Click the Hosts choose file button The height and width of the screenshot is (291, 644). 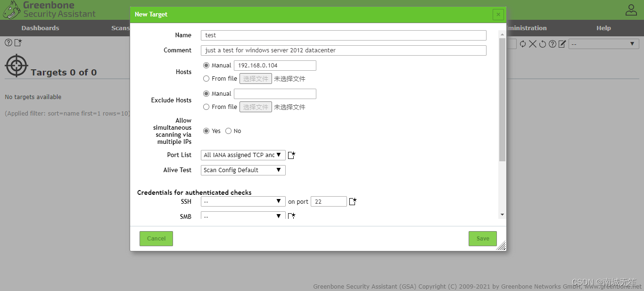[x=256, y=79]
